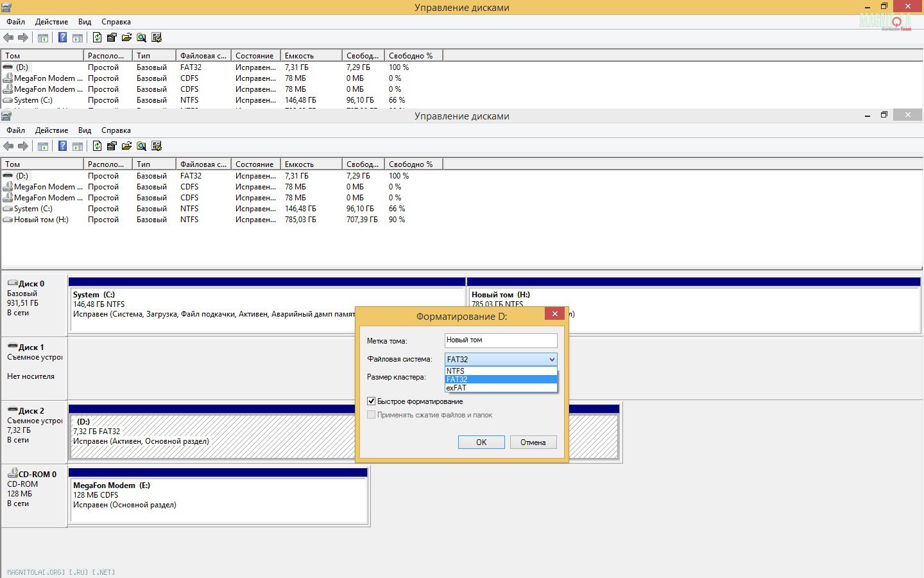
Task: Toggle Применять сжатие файлов и папок checkbox
Action: pyautogui.click(x=371, y=414)
